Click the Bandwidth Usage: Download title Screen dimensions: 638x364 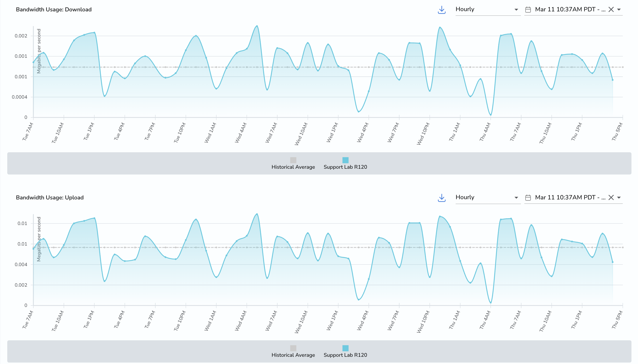[x=54, y=9]
